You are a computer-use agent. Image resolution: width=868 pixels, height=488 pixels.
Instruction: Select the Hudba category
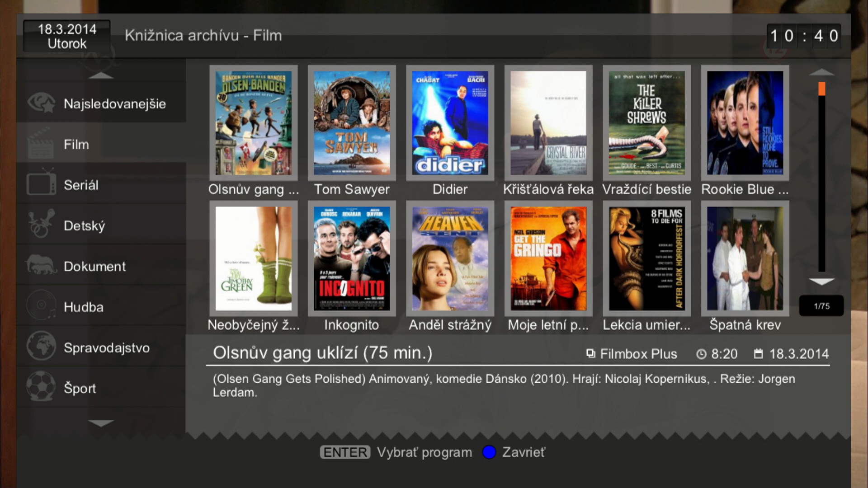(x=101, y=307)
